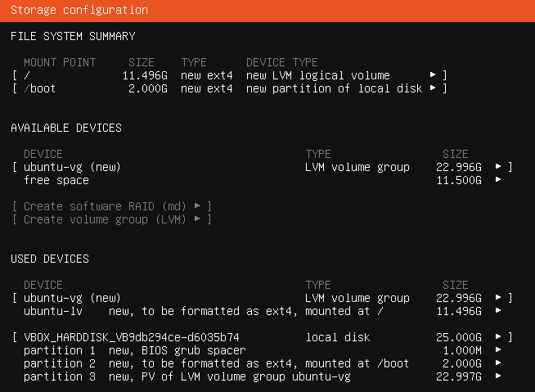Select partition 2 row in Used Devices
The image size is (535, 392).
point(263,363)
